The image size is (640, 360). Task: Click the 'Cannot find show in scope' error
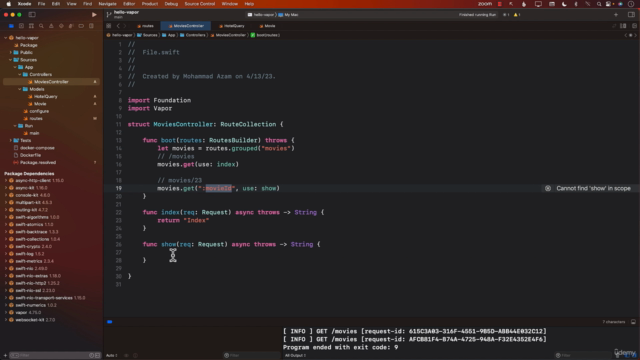(x=593, y=188)
